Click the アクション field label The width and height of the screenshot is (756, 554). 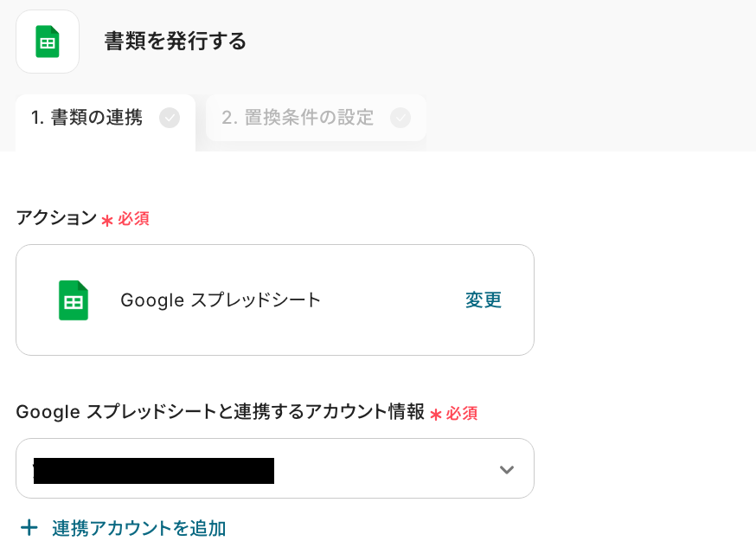[56, 218]
